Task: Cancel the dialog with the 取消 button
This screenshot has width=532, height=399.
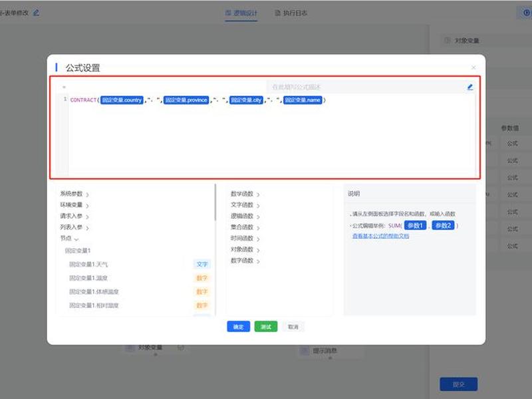Action: pos(293,327)
